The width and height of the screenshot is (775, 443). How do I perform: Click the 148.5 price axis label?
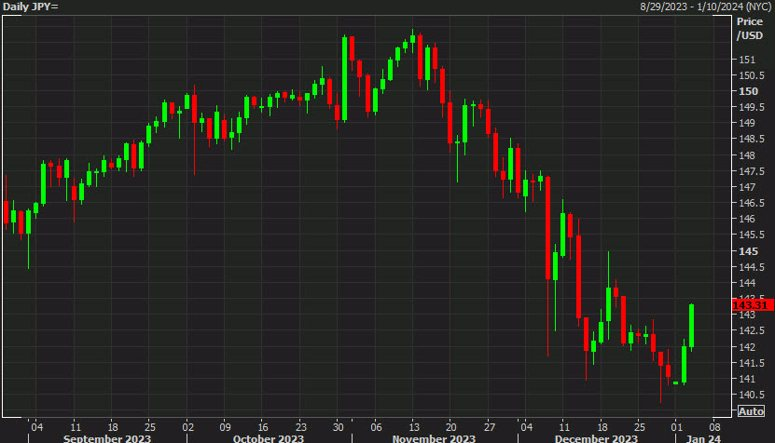point(751,139)
